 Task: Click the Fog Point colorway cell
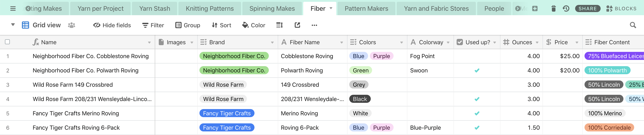click(x=430, y=56)
